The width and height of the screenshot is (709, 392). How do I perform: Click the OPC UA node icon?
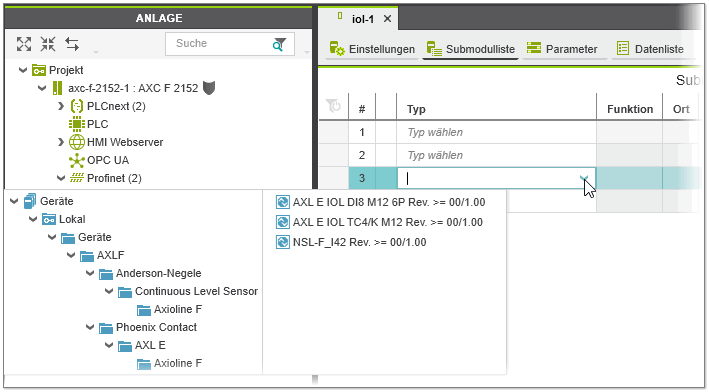click(76, 160)
